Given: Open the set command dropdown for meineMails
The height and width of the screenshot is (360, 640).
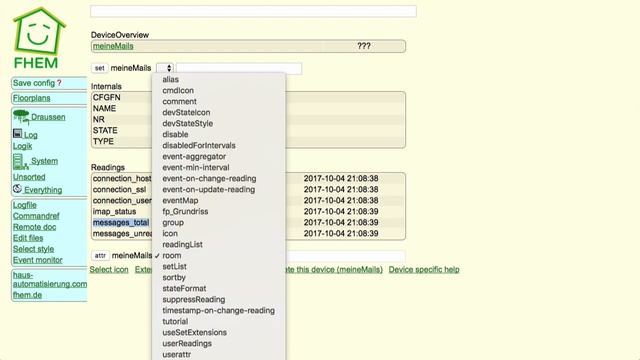Looking at the screenshot, I should (x=165, y=68).
